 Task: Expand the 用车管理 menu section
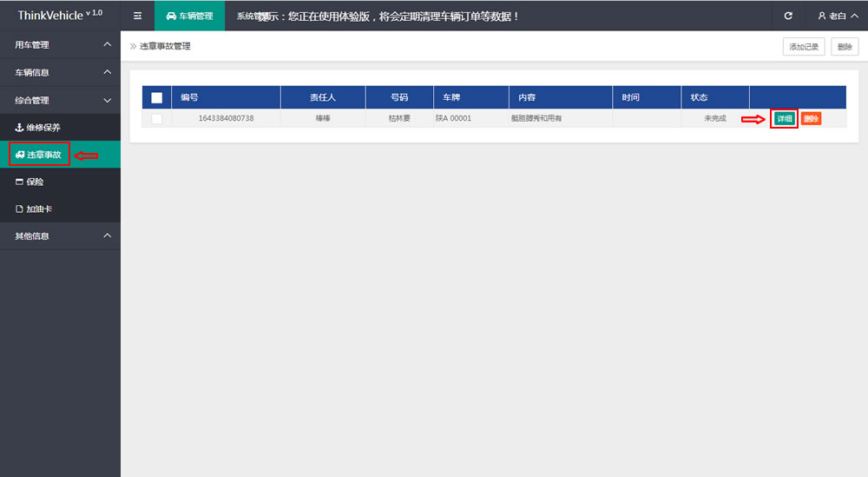pyautogui.click(x=61, y=45)
